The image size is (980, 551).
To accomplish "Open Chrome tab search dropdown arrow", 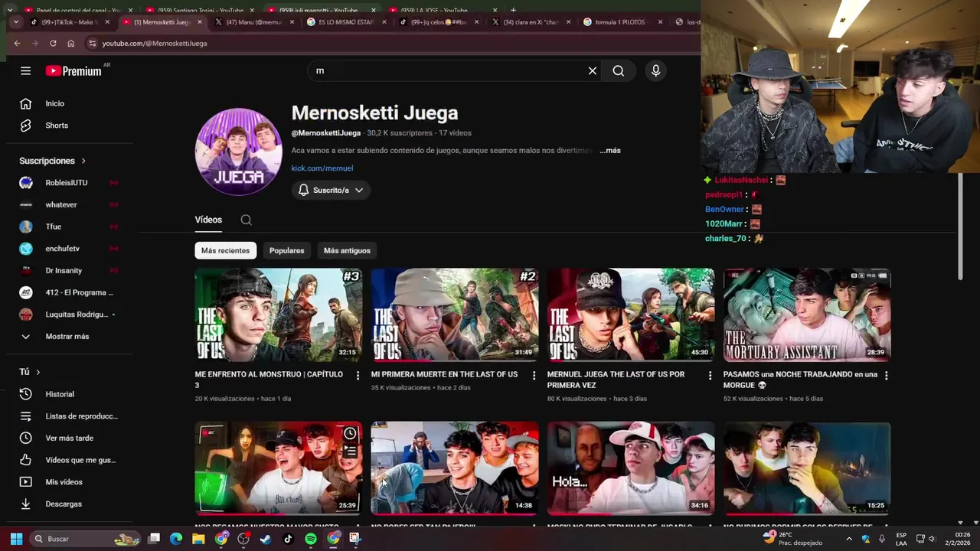I will [15, 22].
